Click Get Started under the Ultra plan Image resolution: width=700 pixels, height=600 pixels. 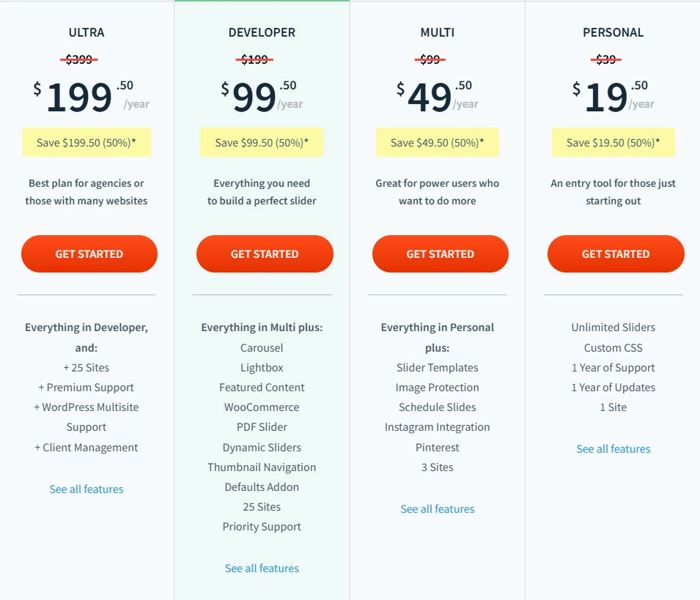pos(89,254)
